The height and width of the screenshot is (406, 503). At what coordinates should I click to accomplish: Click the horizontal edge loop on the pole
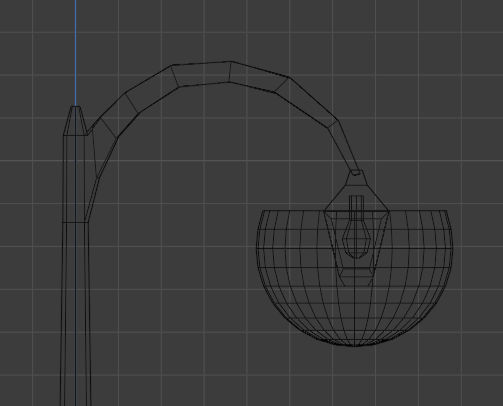pyautogui.click(x=75, y=222)
